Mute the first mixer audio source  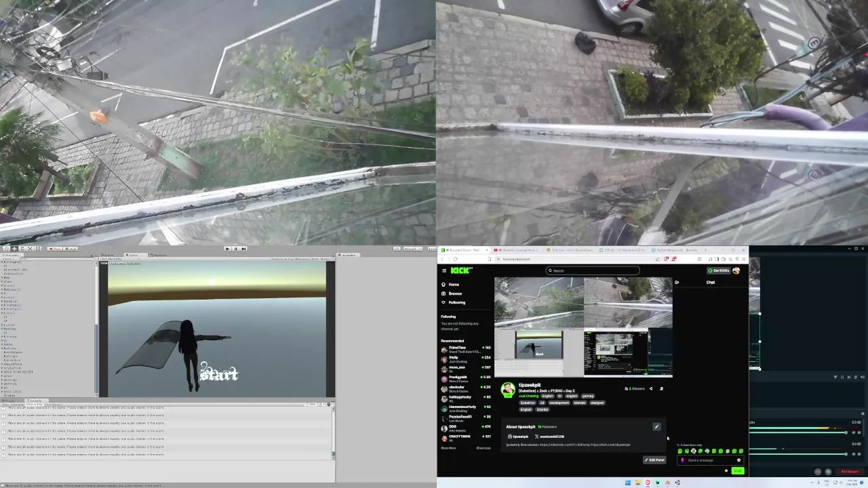click(x=854, y=432)
